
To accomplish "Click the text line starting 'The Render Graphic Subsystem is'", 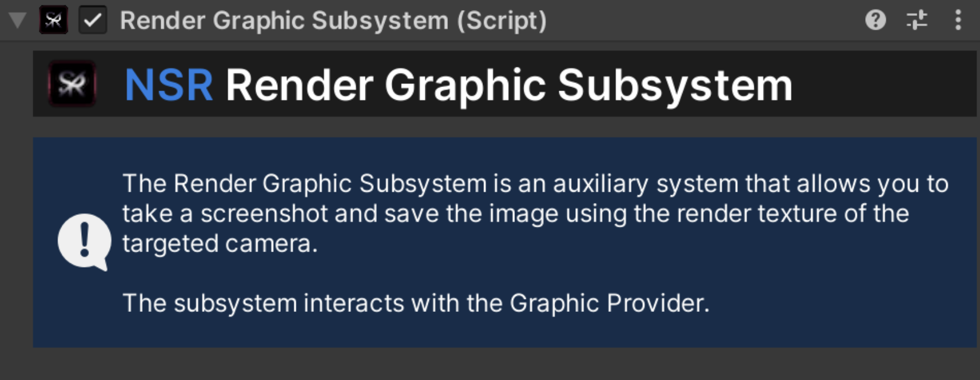I will (x=536, y=184).
